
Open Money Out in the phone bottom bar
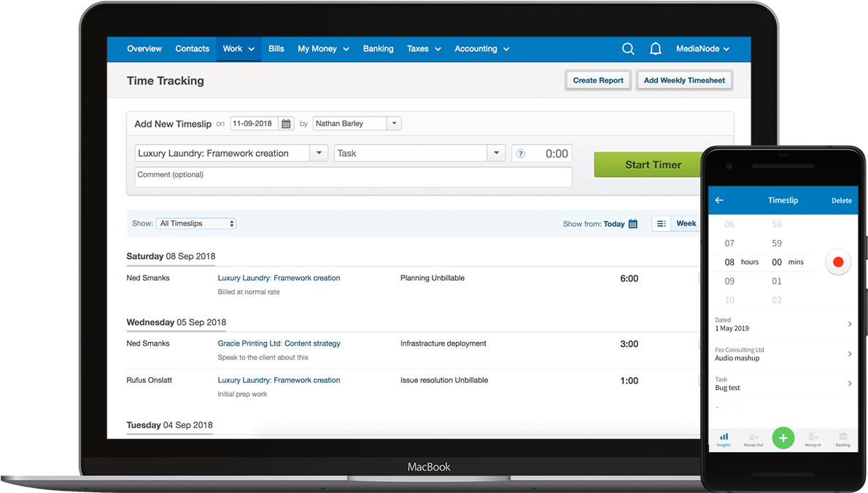pos(753,440)
